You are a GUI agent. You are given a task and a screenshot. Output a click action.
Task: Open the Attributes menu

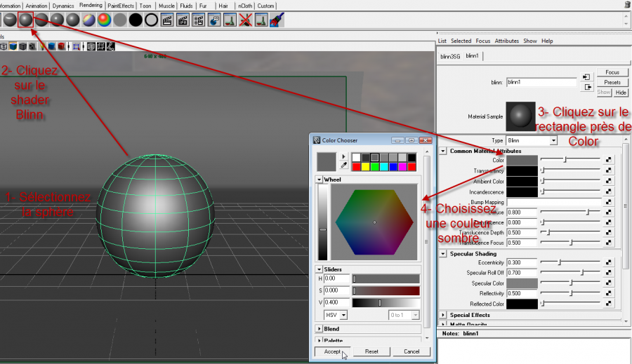click(x=506, y=41)
